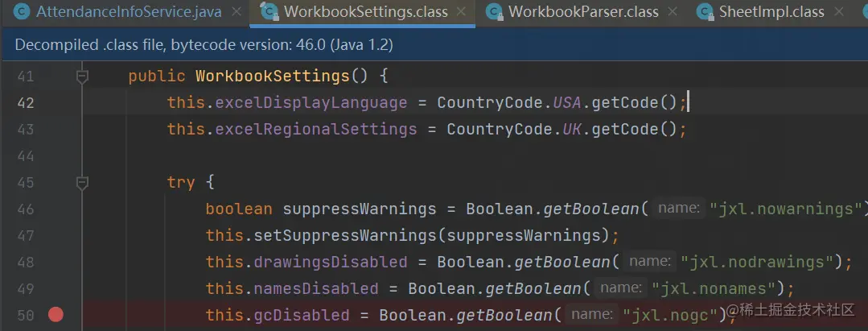This screenshot has width=868, height=331.
Task: Click the try keyword on line 45
Action: pos(181,182)
